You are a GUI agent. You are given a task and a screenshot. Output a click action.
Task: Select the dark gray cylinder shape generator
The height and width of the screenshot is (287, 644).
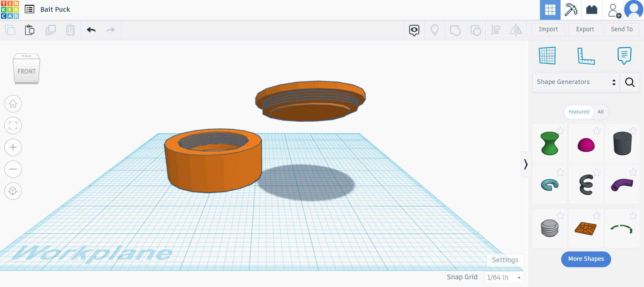(622, 143)
